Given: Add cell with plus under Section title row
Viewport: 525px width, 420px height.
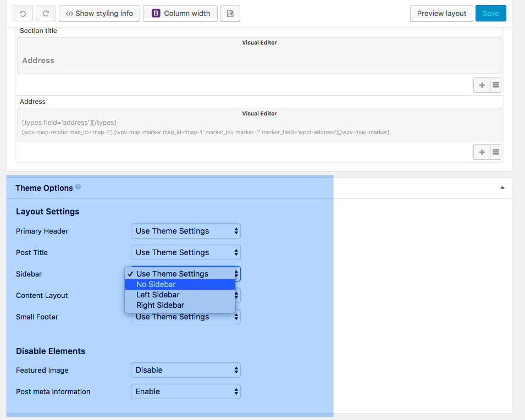Looking at the screenshot, I should click(x=482, y=85).
